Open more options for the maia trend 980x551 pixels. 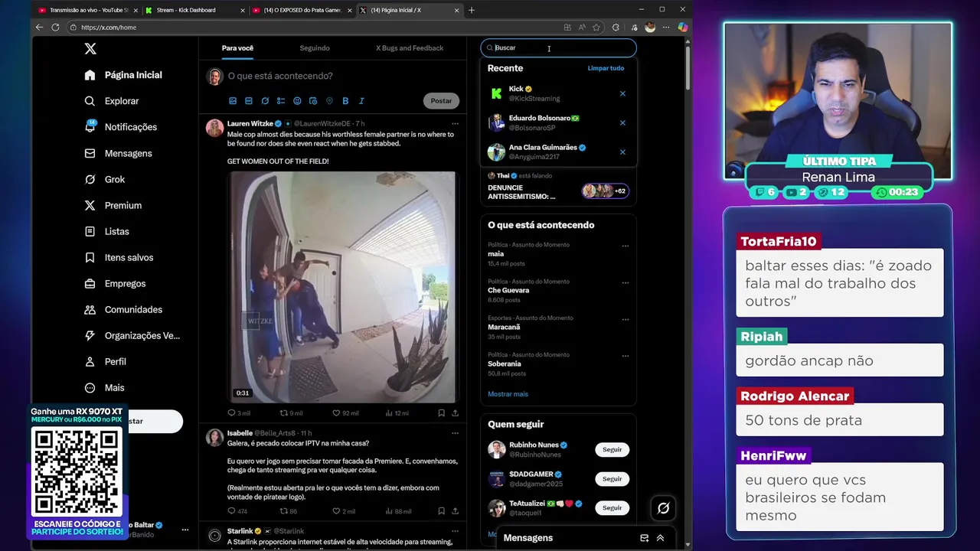(x=625, y=246)
